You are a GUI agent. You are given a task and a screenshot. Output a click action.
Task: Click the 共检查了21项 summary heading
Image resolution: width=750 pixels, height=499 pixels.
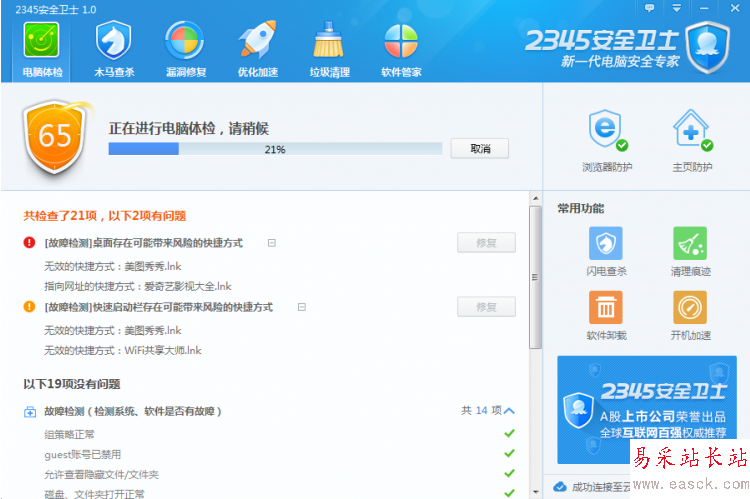[105, 216]
